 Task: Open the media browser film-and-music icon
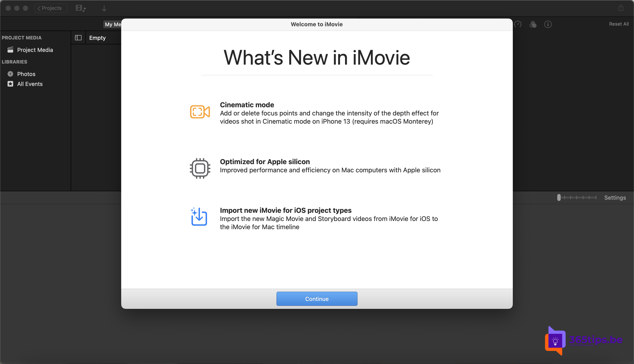click(81, 8)
